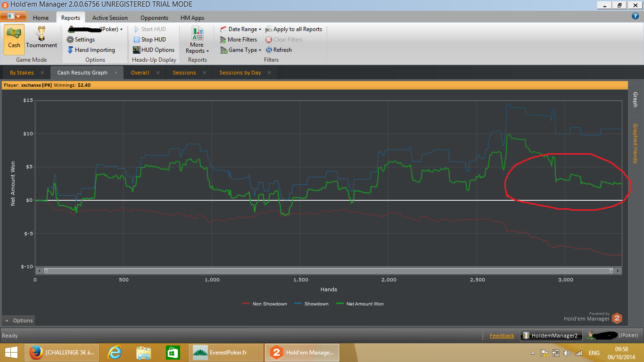Switch to the Active Session tab
Screen dimensions: 644x362
pyautogui.click(x=110, y=18)
